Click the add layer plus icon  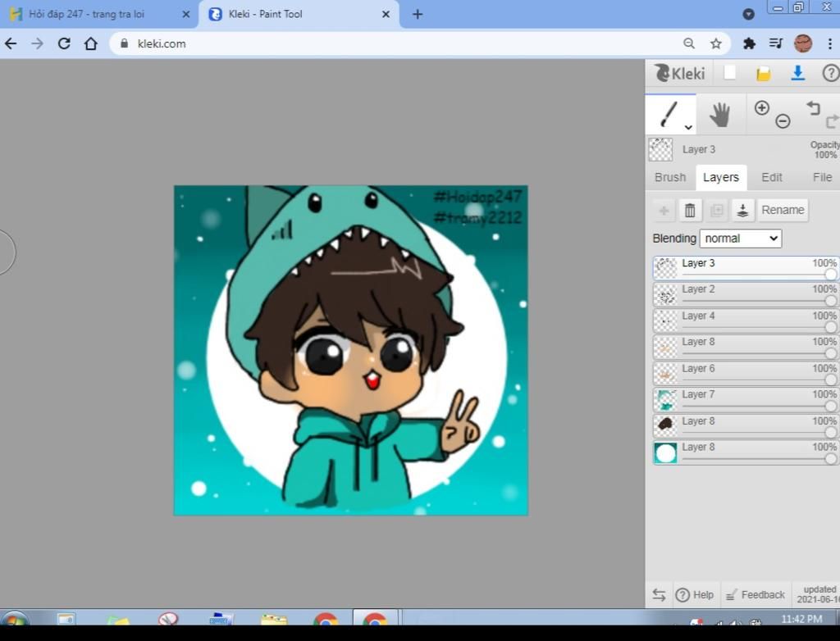pyautogui.click(x=664, y=210)
